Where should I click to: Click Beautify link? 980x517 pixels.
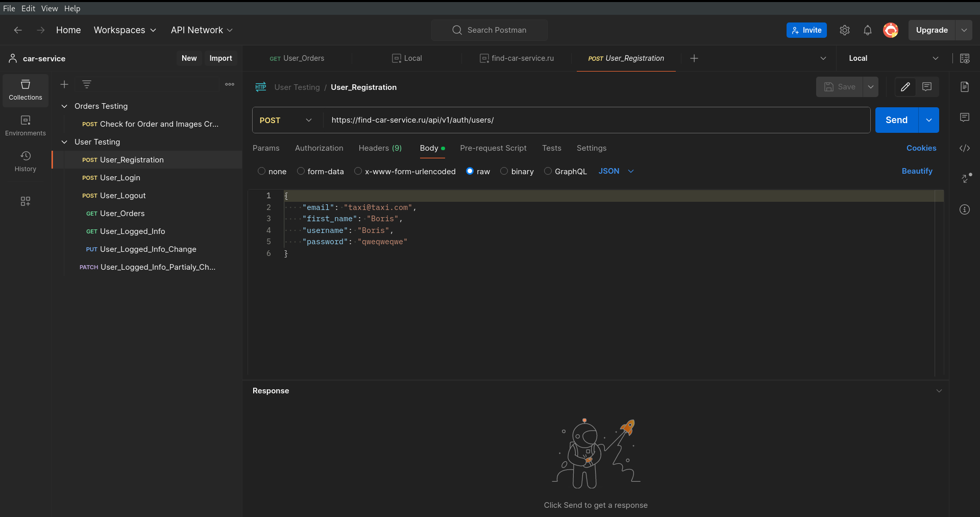917,171
